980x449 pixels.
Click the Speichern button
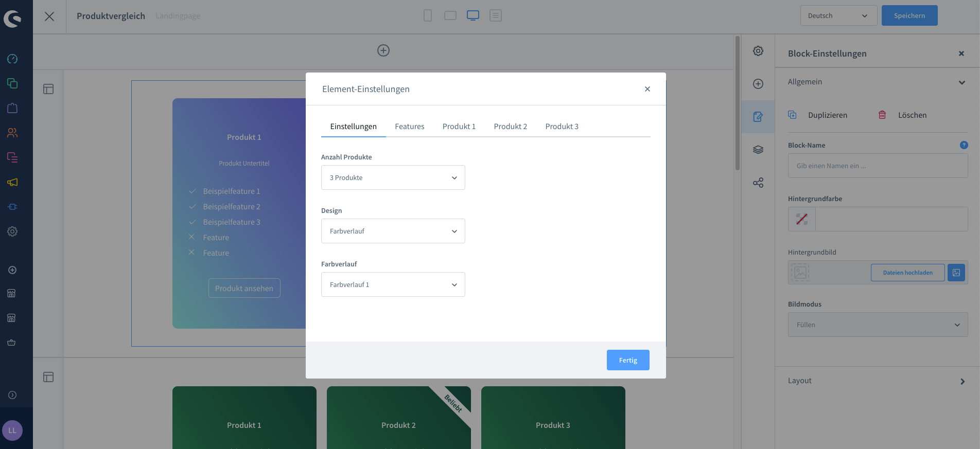click(x=909, y=15)
